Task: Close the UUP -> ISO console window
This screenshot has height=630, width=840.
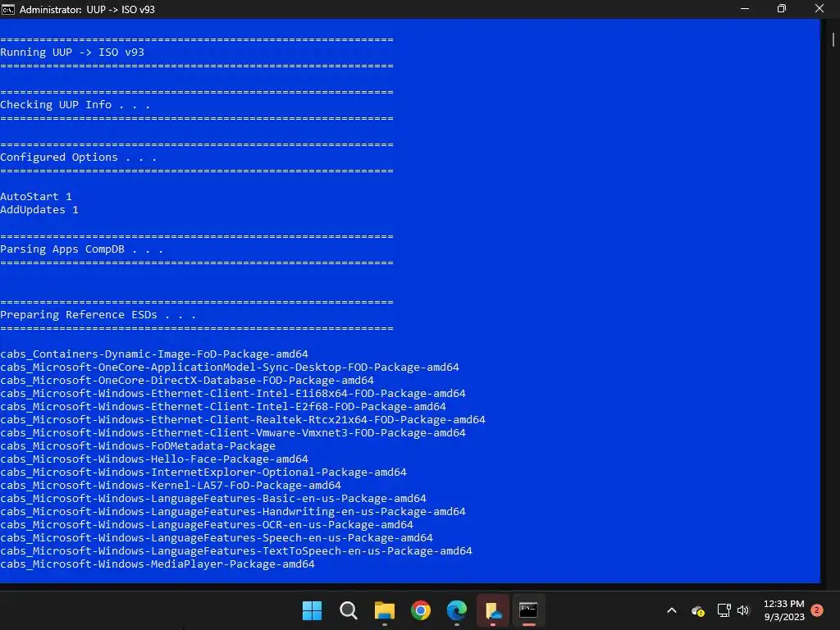Action: point(819,9)
